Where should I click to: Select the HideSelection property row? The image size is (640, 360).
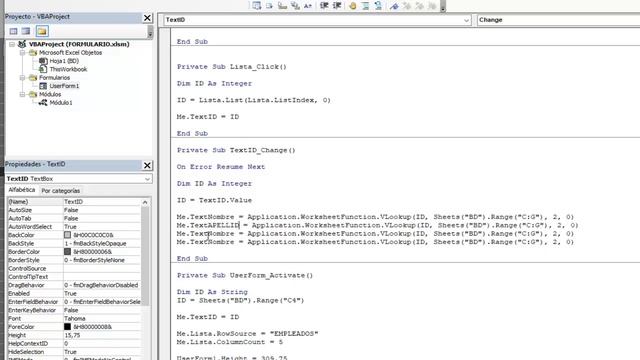point(74,352)
